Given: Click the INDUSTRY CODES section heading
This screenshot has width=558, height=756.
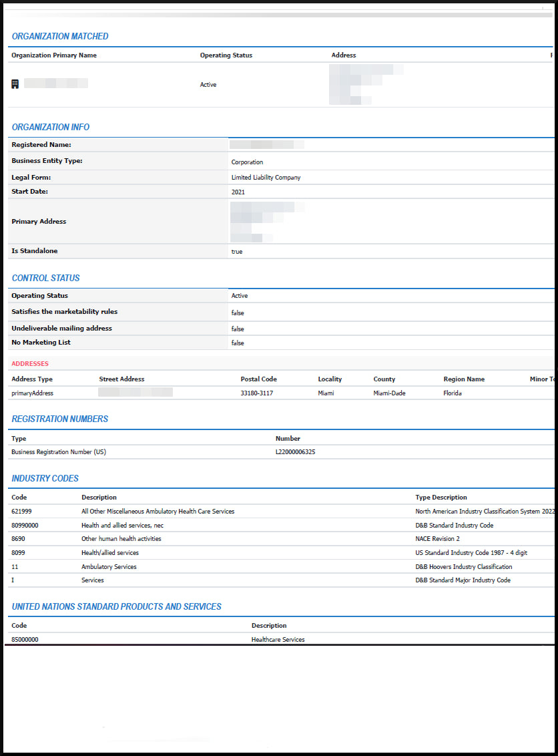Looking at the screenshot, I should pyautogui.click(x=45, y=478).
